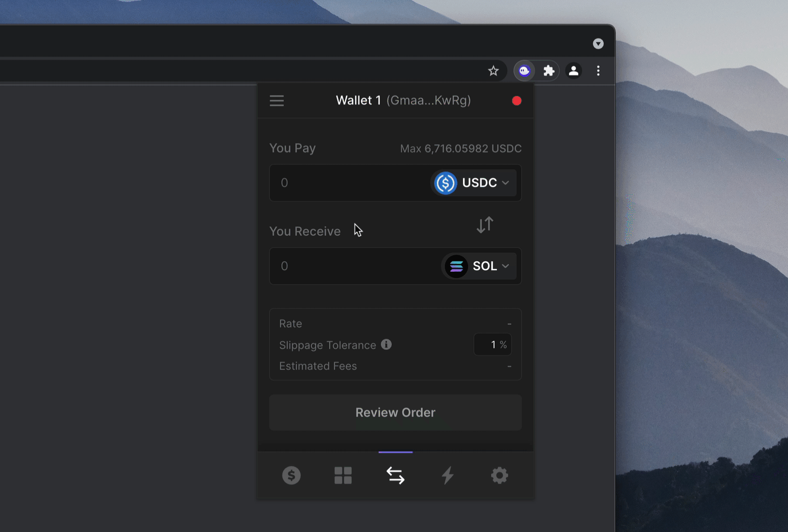The image size is (788, 532).
Task: Click the Review Order button
Action: tap(395, 413)
